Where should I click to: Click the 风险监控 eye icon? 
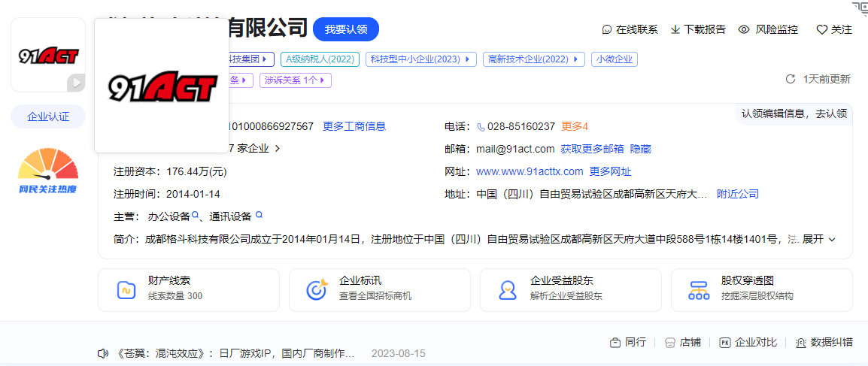(x=744, y=30)
